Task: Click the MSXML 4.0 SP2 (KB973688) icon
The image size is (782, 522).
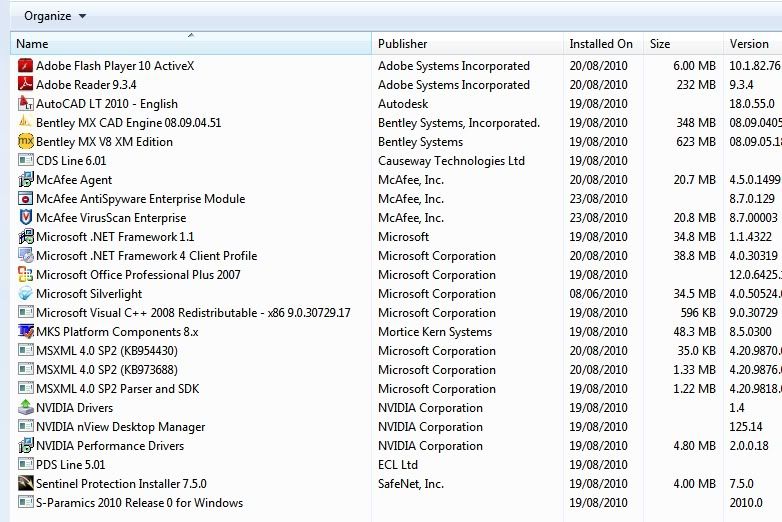Action: point(25,369)
